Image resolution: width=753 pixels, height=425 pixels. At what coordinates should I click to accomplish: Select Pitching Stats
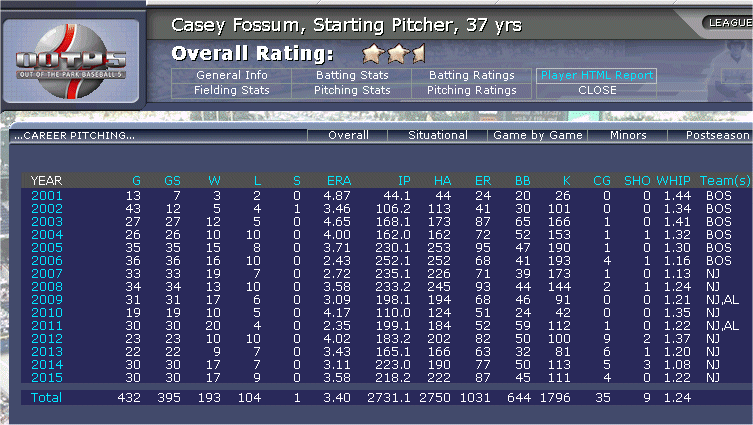(x=351, y=90)
